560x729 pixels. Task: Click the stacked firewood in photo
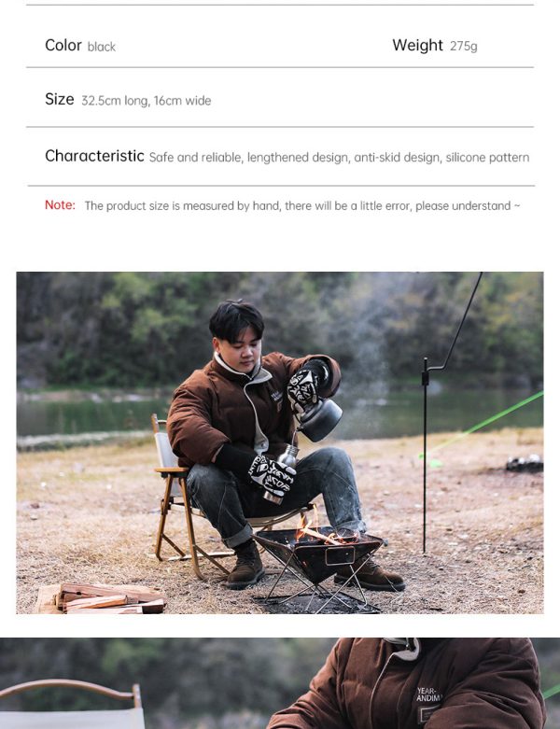pyautogui.click(x=101, y=598)
